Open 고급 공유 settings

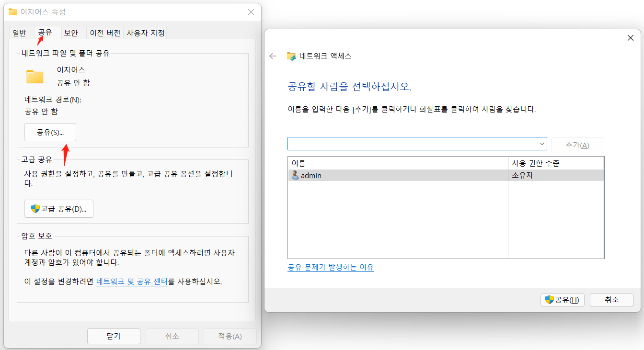click(x=58, y=208)
